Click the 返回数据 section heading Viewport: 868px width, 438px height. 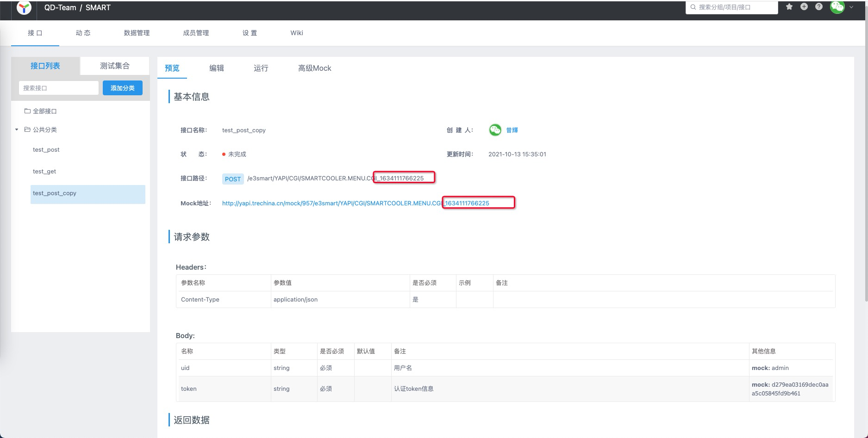[x=192, y=420]
